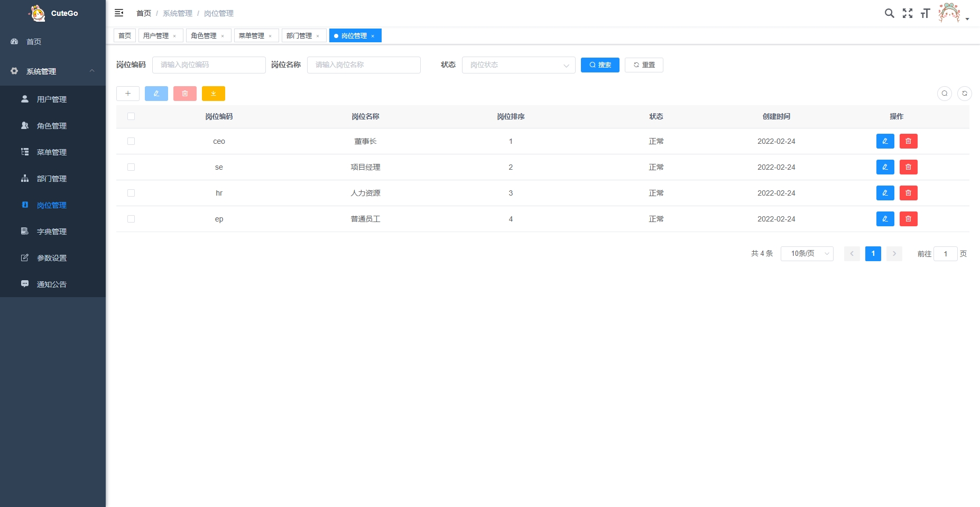The height and width of the screenshot is (507, 980).
Task: Focus the 岗位编码 input field
Action: point(209,65)
